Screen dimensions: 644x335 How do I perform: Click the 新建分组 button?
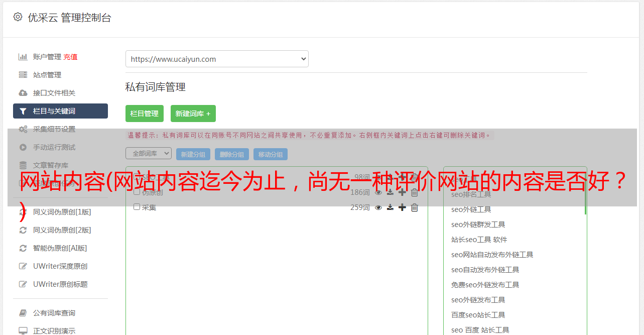tap(193, 154)
